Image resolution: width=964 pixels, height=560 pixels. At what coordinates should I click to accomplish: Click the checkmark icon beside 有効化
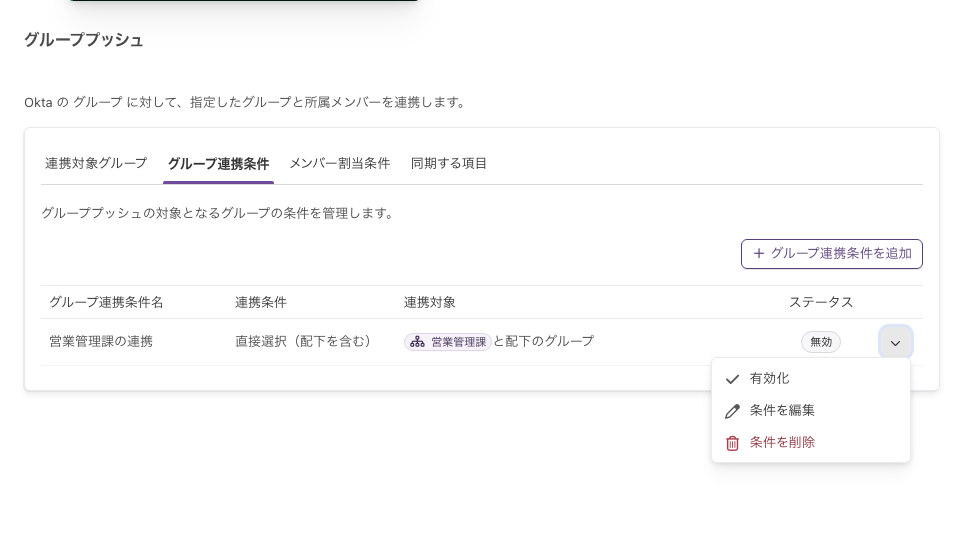click(x=732, y=379)
